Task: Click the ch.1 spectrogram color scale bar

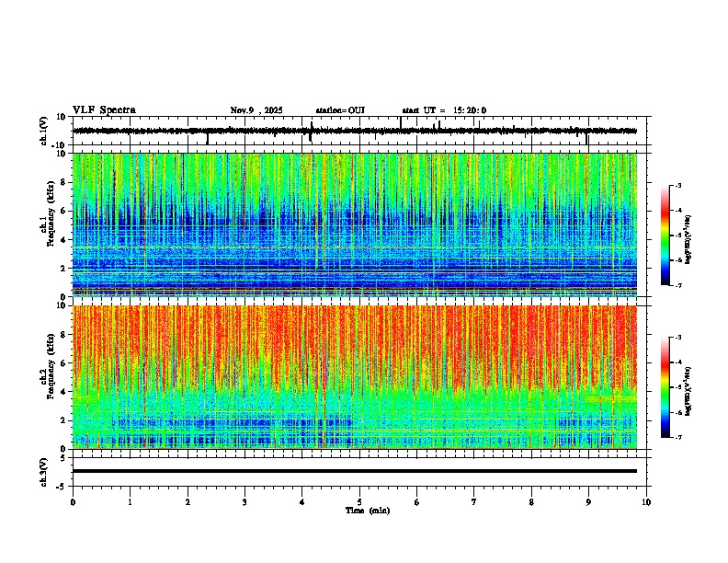Action: [665, 236]
